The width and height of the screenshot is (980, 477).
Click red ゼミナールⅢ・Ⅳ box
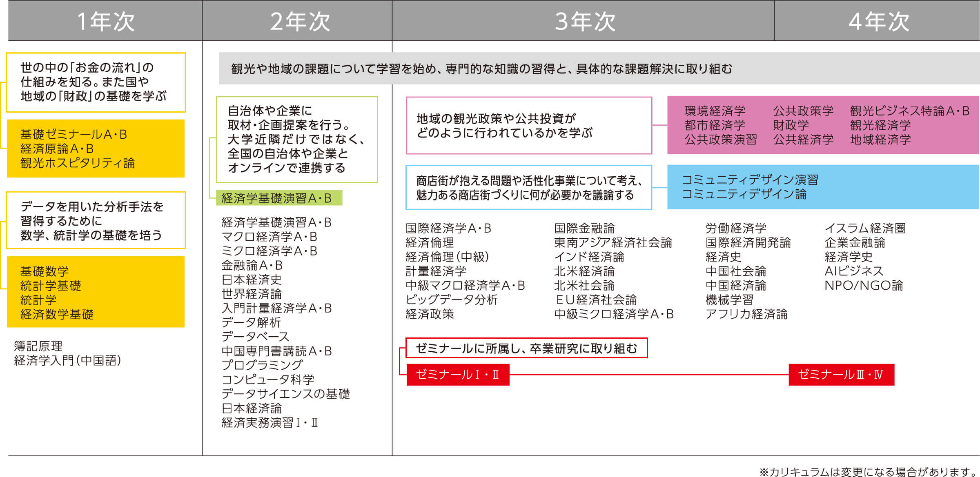point(841,375)
